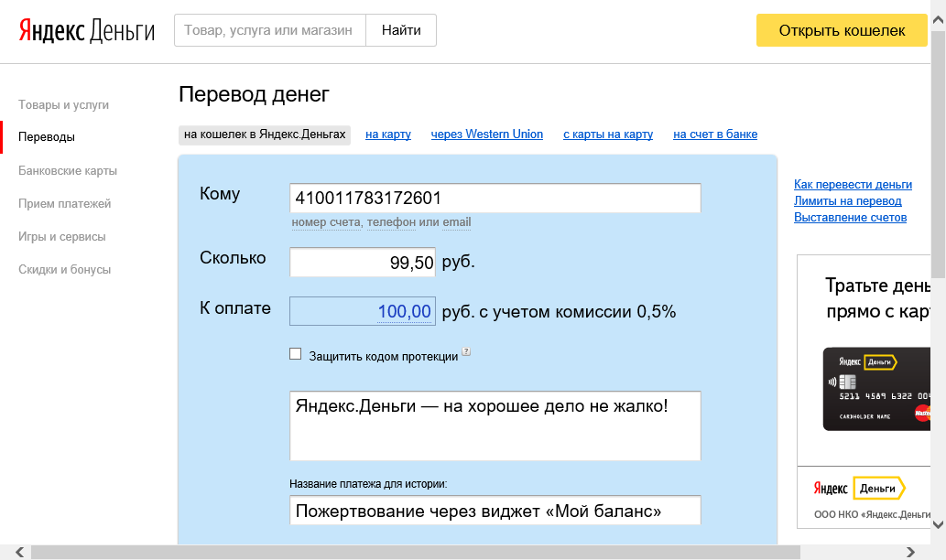The image size is (946, 560).
Task: Click the vertical scrollbar thumb
Action: pos(938,155)
